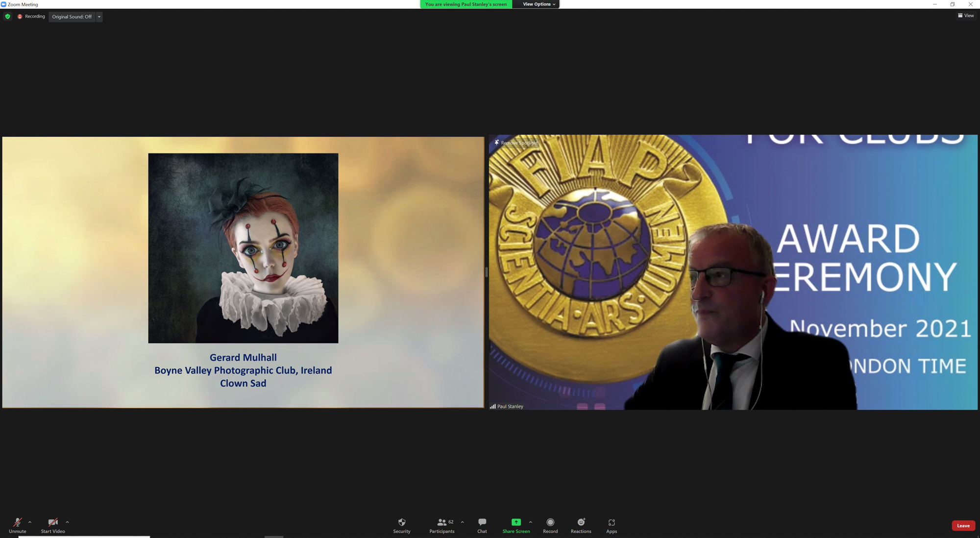Click the Record button

pyautogui.click(x=550, y=525)
